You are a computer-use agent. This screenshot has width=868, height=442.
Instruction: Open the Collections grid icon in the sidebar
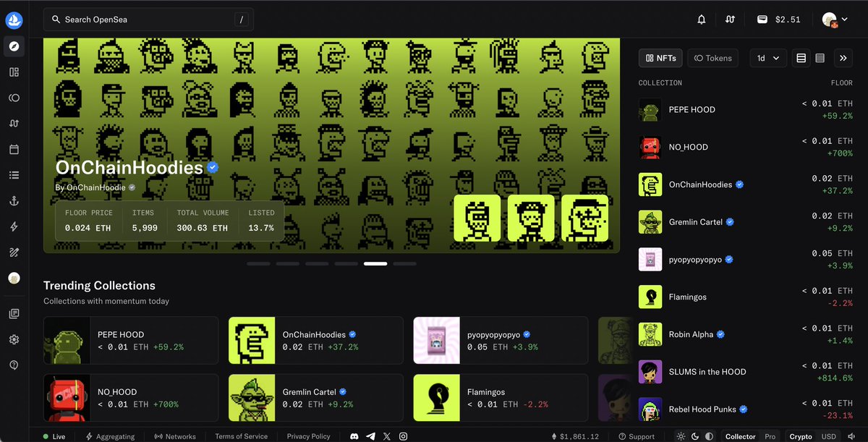(14, 72)
